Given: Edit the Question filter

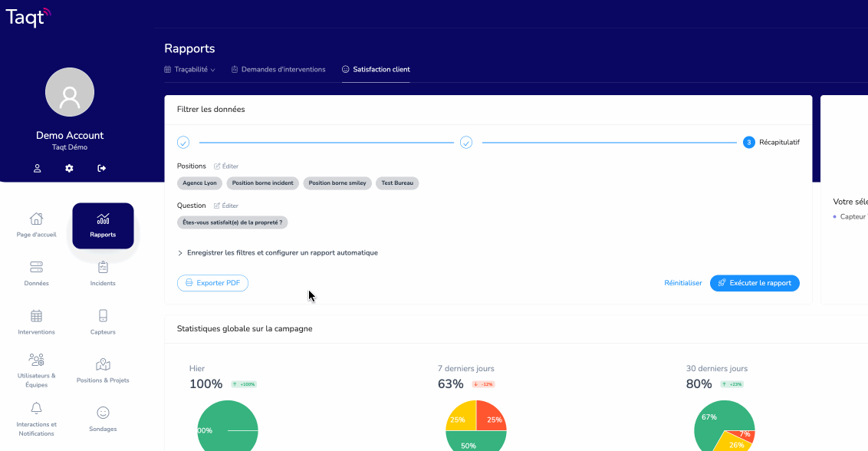Looking at the screenshot, I should [226, 206].
